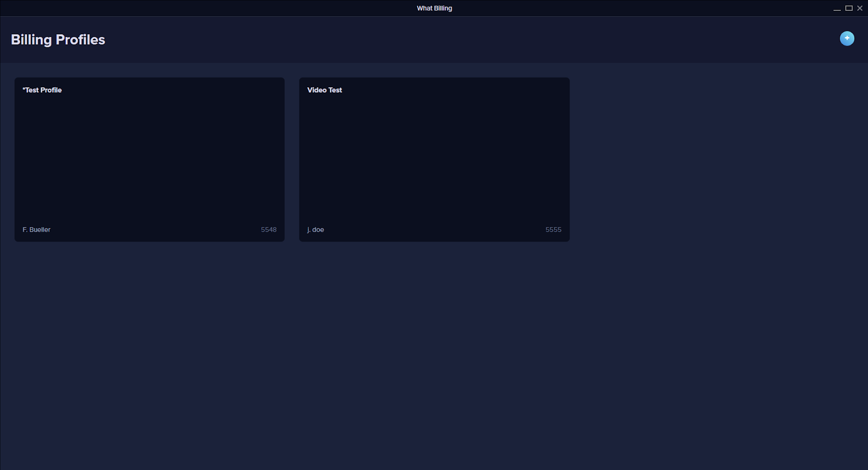Image resolution: width=868 pixels, height=470 pixels.
Task: Click the "Video Test" card title
Action: 324,90
